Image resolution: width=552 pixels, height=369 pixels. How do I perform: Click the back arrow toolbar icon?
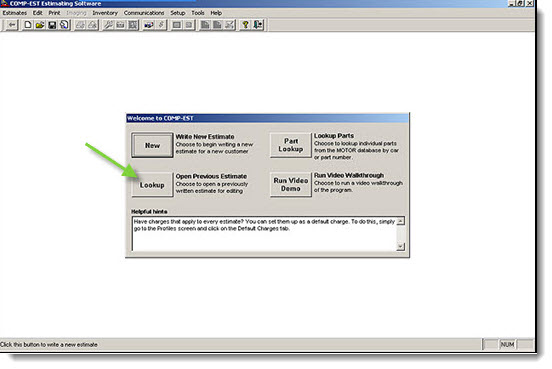click(x=12, y=25)
